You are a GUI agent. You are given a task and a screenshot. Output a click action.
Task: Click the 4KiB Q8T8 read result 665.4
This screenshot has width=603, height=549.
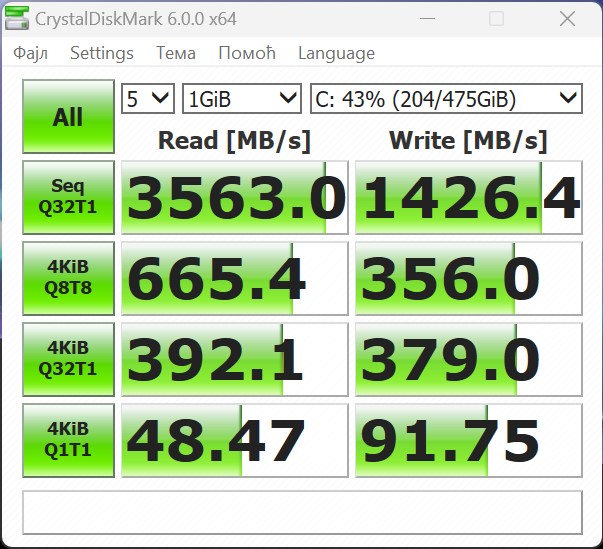click(x=235, y=278)
